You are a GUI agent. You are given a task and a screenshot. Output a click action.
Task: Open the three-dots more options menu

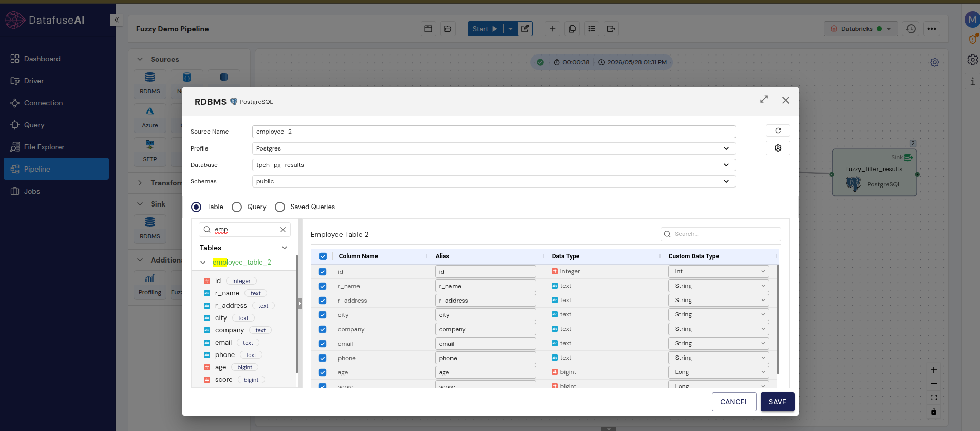tap(932, 29)
